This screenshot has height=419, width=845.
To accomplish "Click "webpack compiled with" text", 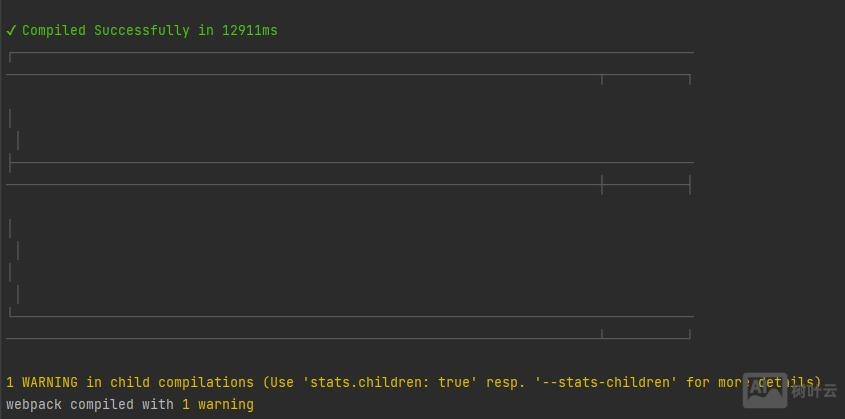I will (90, 404).
